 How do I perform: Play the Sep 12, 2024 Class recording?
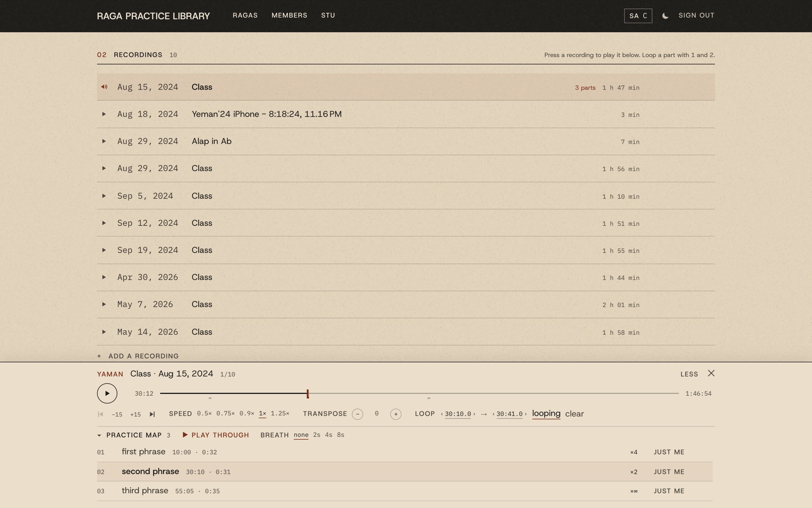(104, 223)
